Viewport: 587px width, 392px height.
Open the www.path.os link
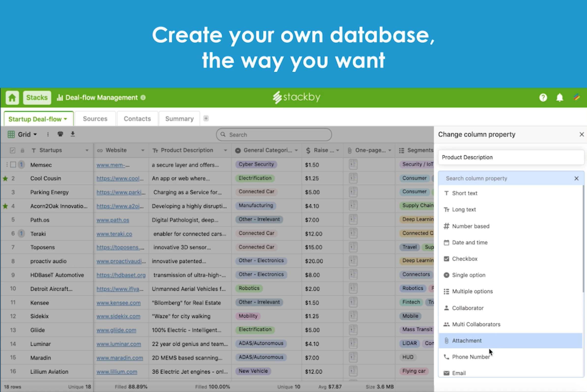pyautogui.click(x=113, y=220)
